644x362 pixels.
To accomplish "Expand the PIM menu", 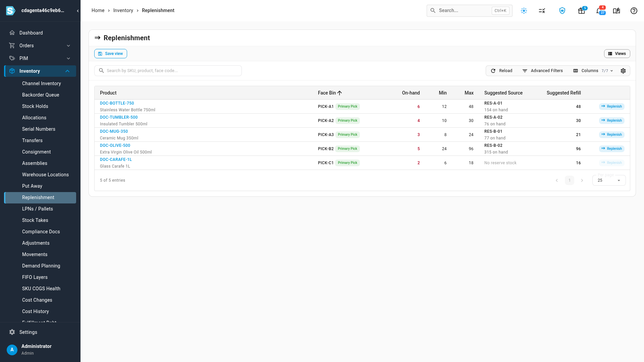I will point(40,58).
